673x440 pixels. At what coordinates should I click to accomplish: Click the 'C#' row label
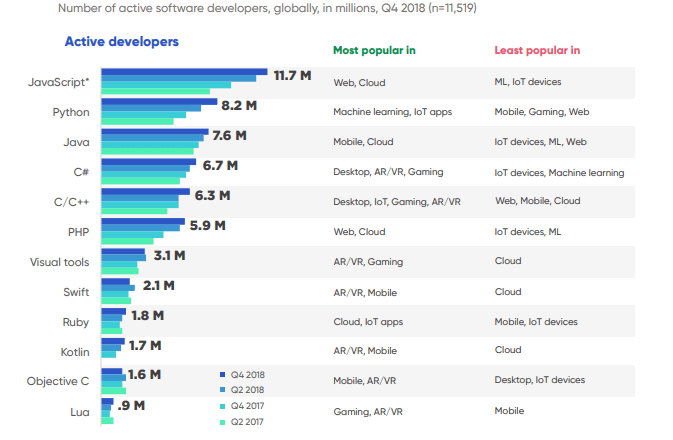point(81,172)
